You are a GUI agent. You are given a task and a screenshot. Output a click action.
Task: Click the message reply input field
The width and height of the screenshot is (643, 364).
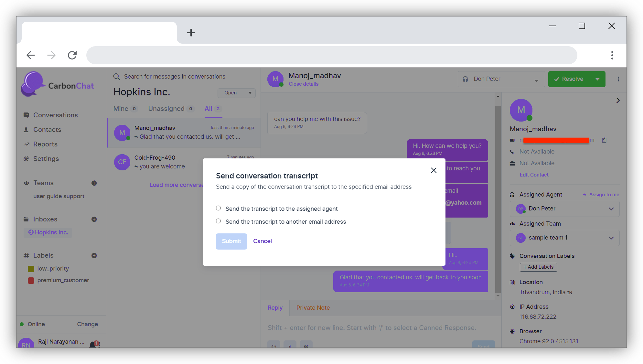[x=372, y=328]
